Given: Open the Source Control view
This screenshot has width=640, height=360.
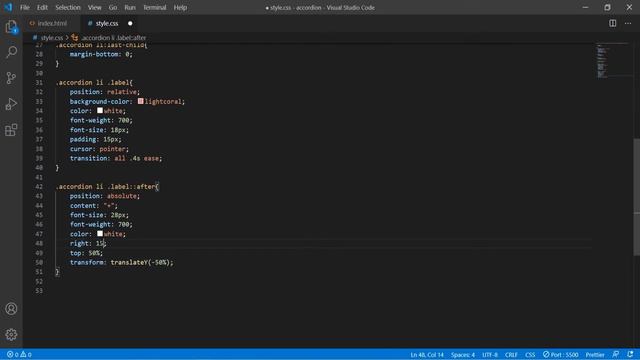Looking at the screenshot, I should pos(11,78).
